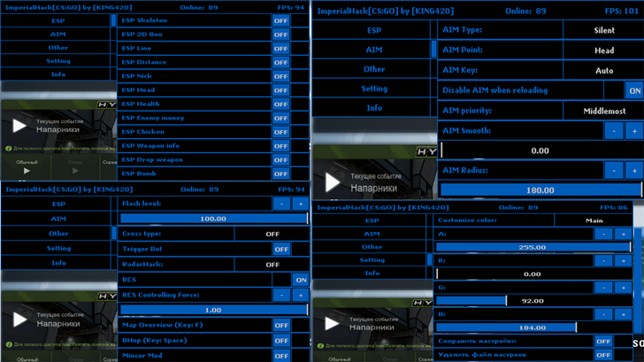Click the AIM Radius 180.00 slider
The width and height of the screenshot is (644, 362).
[541, 190]
